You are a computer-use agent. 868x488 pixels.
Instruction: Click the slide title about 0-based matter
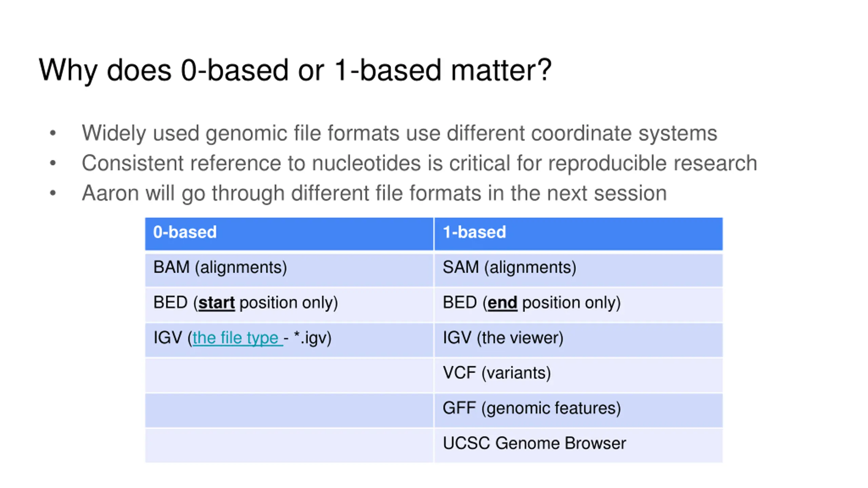coord(295,70)
